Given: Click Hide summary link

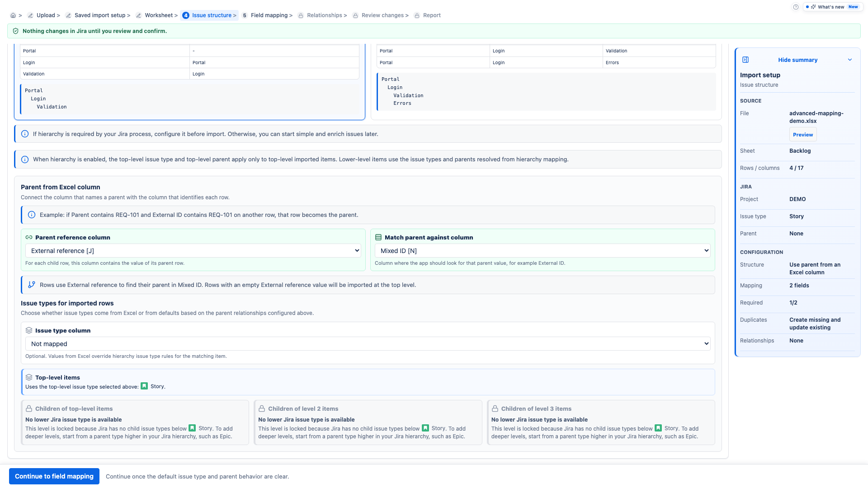Looking at the screenshot, I should pos(797,60).
